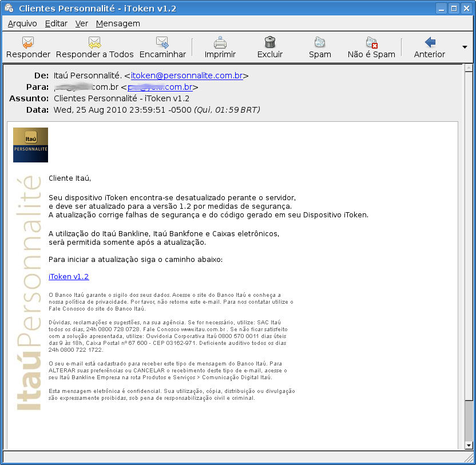
Task: Open the Ver menu
Action: (x=82, y=23)
